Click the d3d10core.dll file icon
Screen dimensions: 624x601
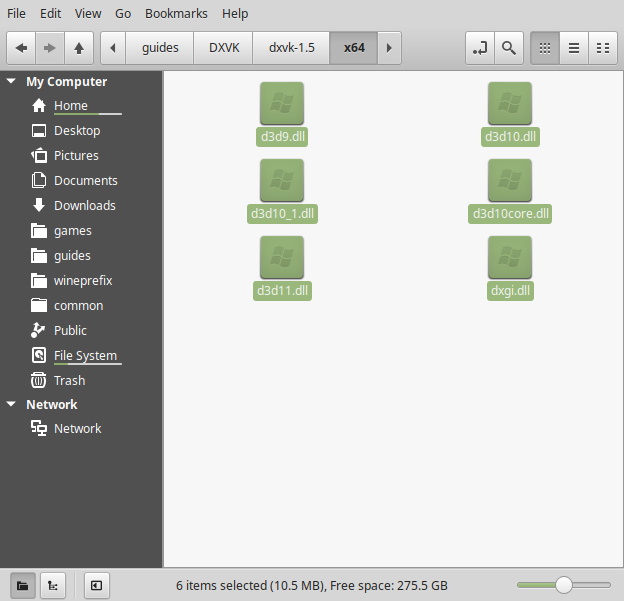click(510, 180)
